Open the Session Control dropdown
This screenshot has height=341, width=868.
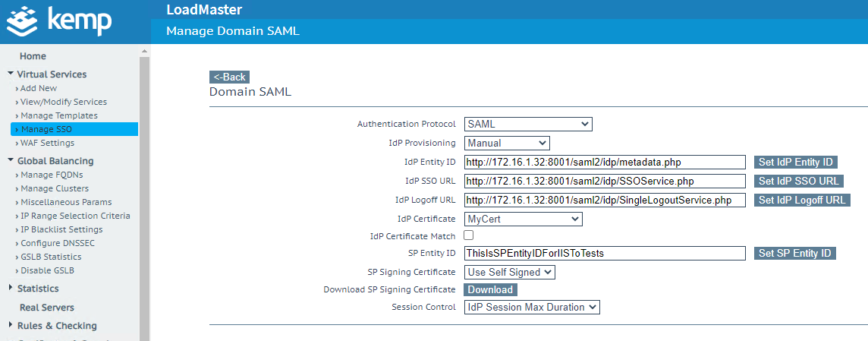coord(531,307)
